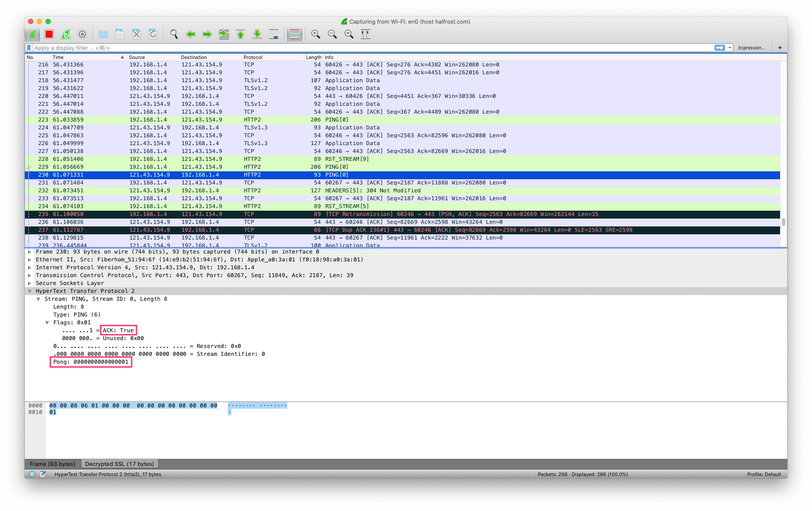Open capture options gear icon

pyautogui.click(x=82, y=34)
